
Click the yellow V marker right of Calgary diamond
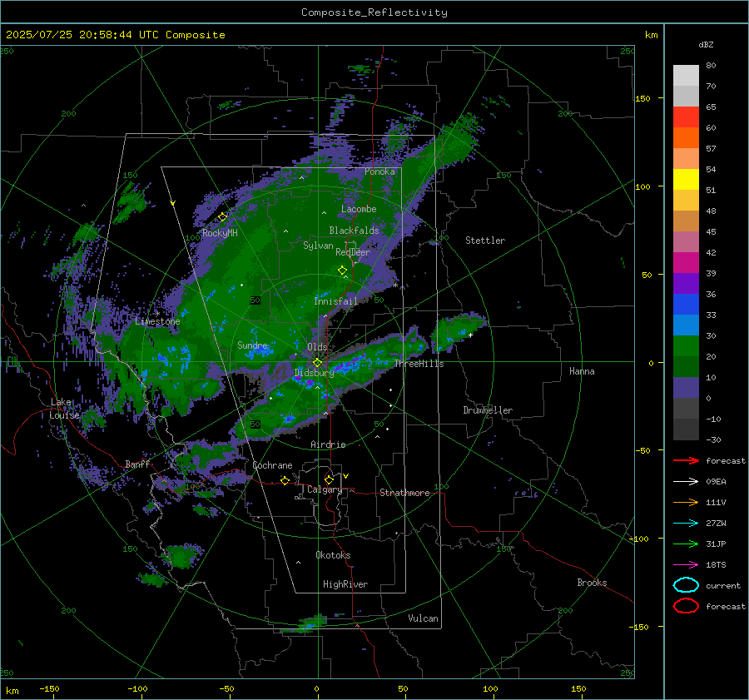coord(346,476)
